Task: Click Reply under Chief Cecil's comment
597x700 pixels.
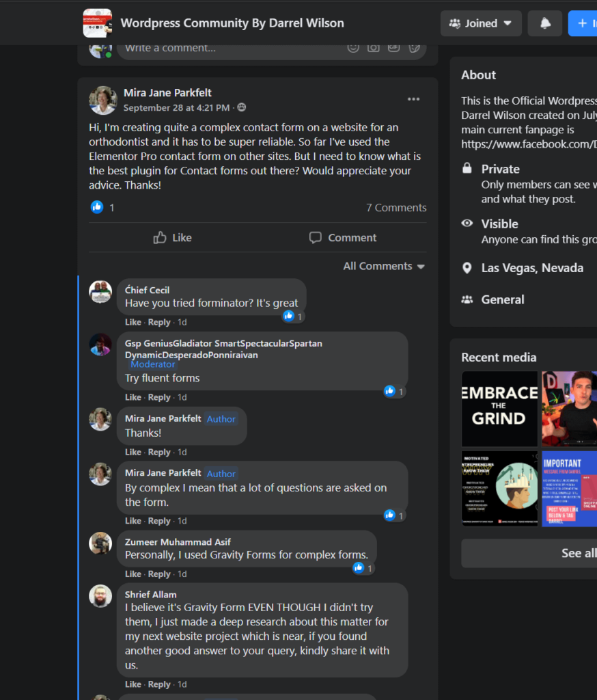Action: click(x=159, y=322)
